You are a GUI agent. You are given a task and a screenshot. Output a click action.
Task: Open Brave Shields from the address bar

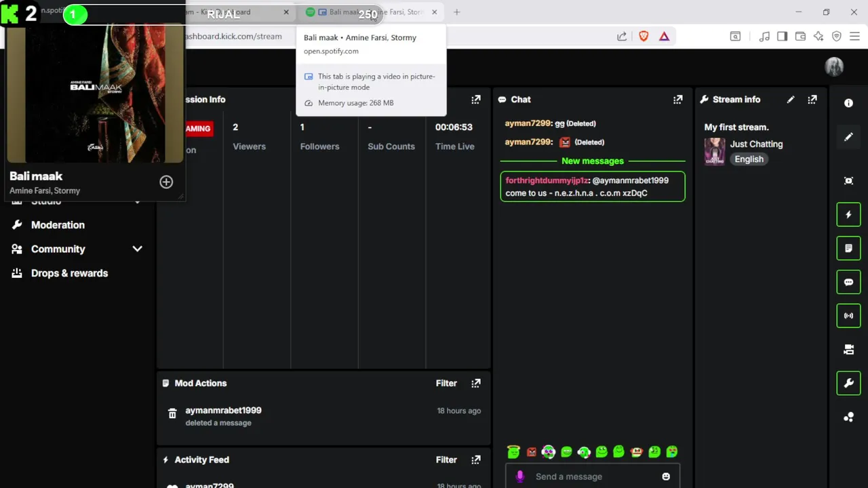click(644, 36)
